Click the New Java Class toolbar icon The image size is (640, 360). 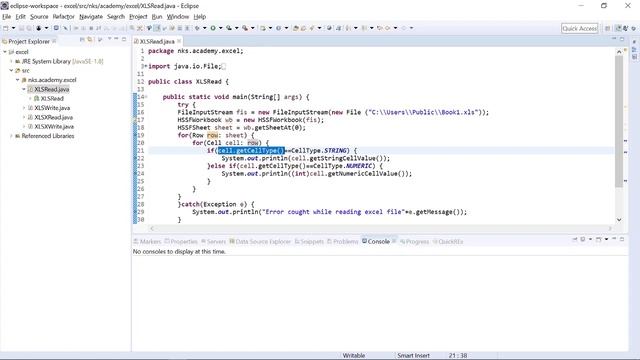[279, 28]
